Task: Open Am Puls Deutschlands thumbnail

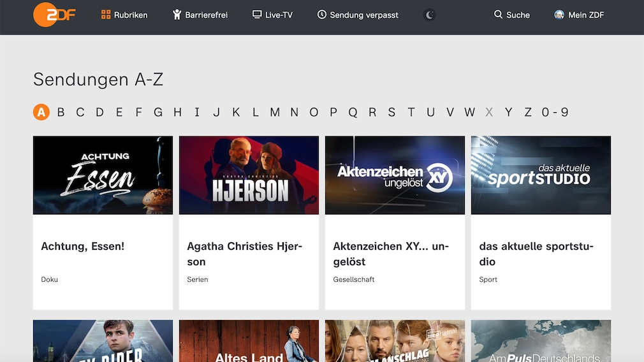Action: 541,341
